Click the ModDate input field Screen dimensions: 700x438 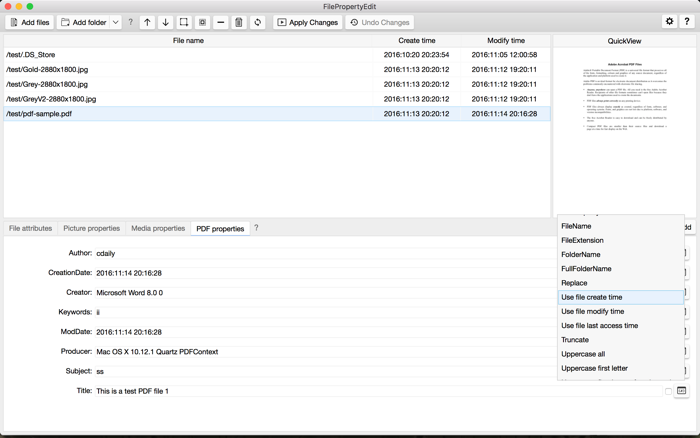pyautogui.click(x=325, y=332)
